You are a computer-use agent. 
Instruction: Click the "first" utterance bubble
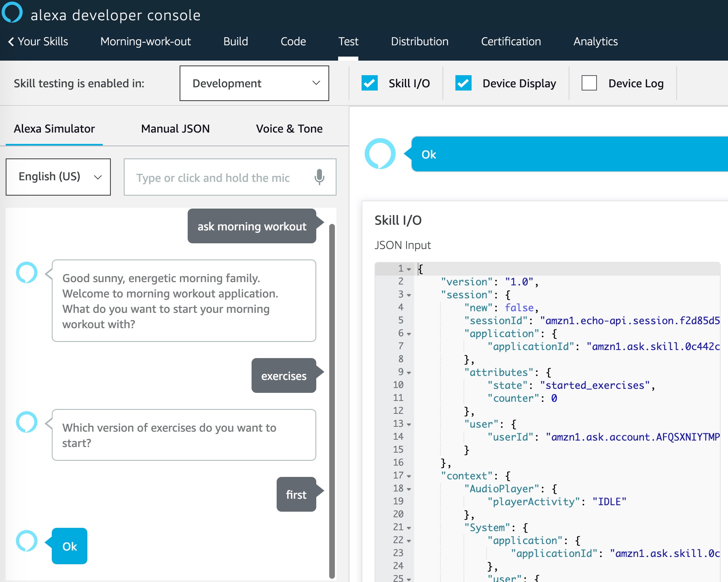click(x=296, y=494)
